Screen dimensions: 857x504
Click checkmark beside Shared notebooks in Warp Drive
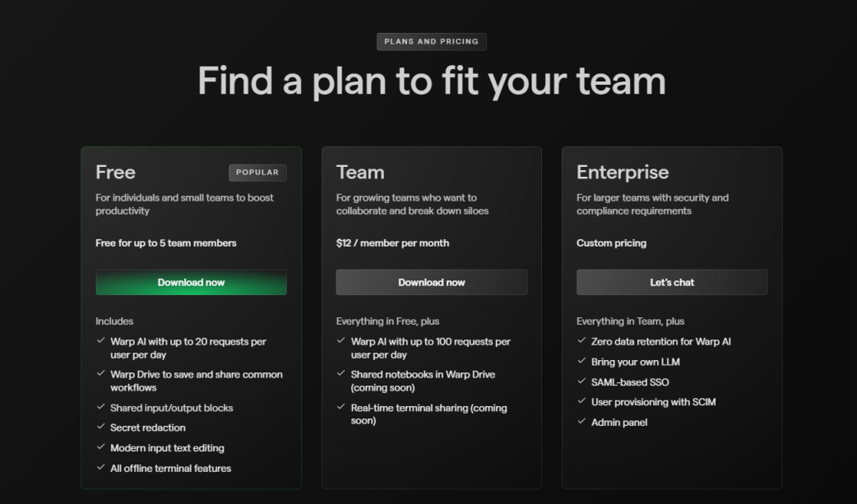click(x=340, y=374)
